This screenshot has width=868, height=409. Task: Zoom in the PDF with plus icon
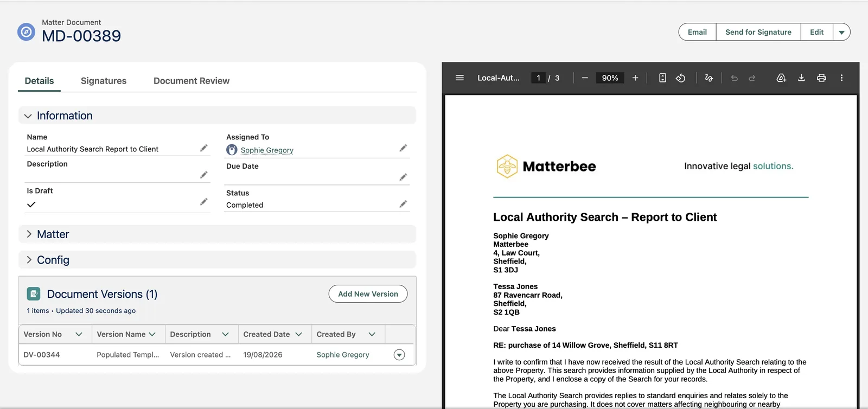click(635, 78)
